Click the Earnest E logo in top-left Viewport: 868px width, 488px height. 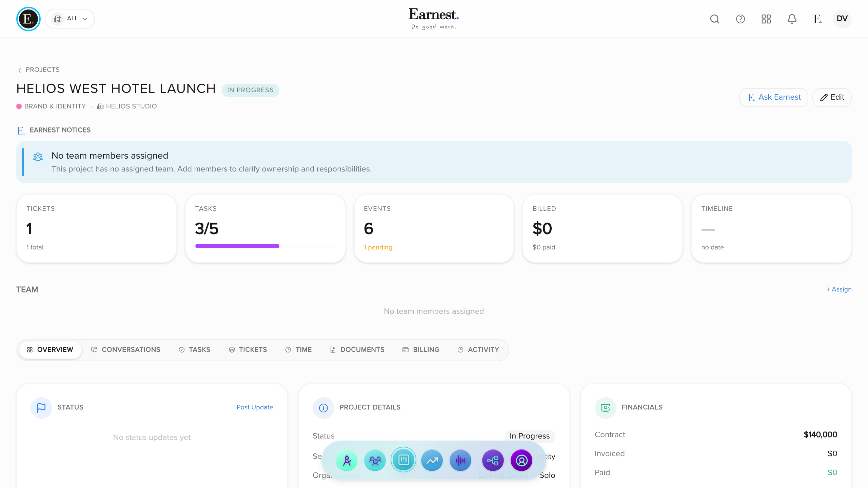click(x=28, y=19)
